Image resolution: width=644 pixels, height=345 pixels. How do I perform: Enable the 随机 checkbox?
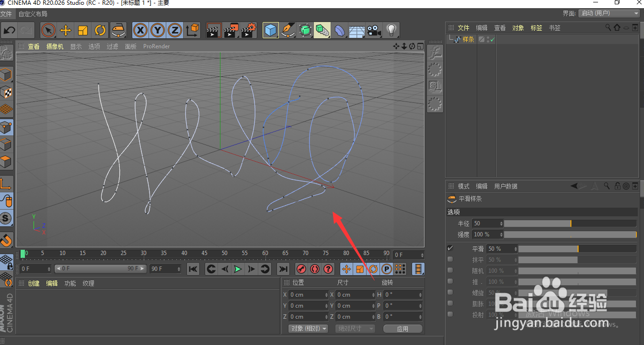point(450,270)
